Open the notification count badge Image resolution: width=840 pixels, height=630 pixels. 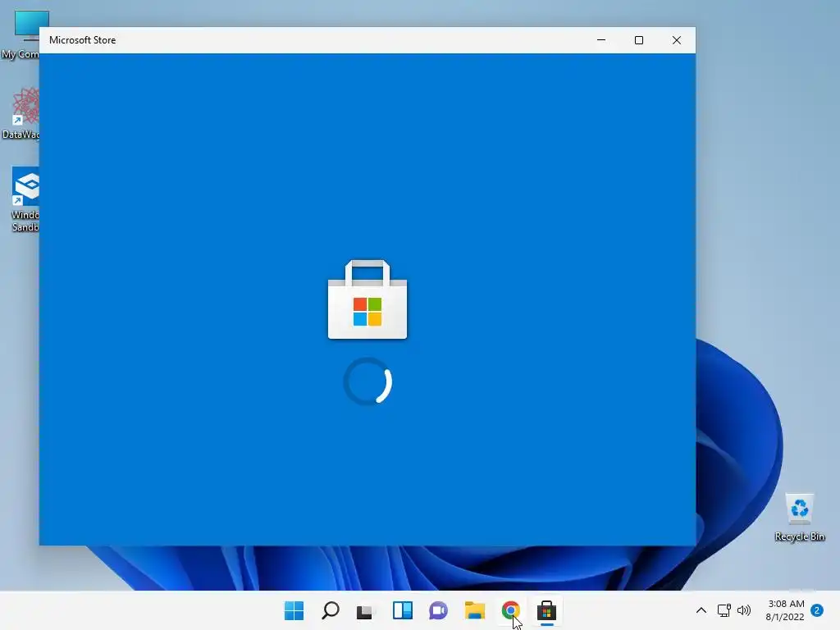point(817,610)
